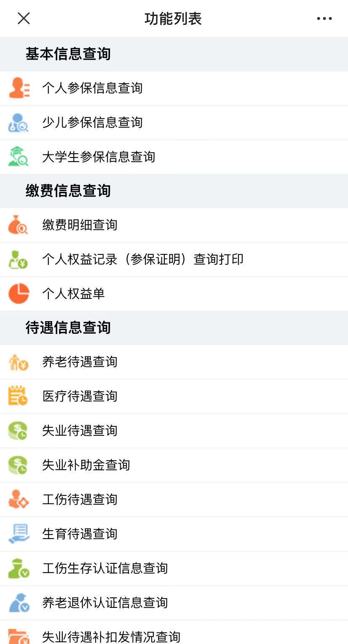This screenshot has height=644, width=348.
Task: Click the person icon beside 个人参保信息查询
Action: 19,88
